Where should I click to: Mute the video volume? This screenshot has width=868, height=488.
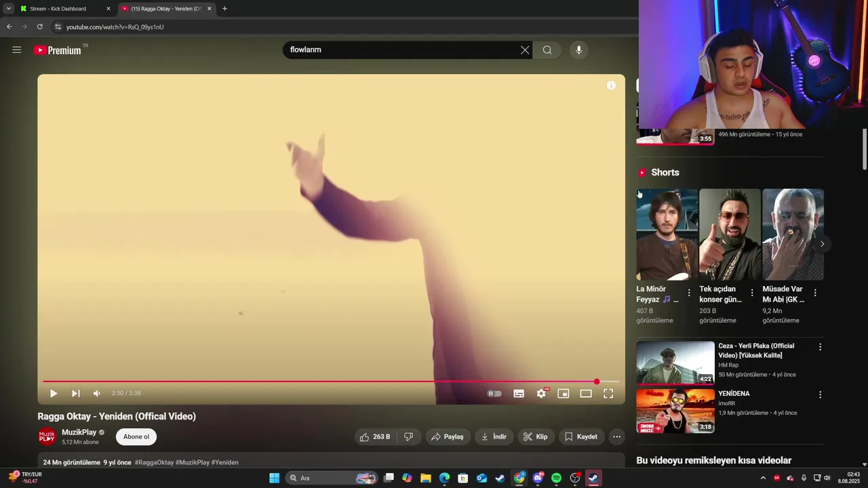tap(97, 393)
